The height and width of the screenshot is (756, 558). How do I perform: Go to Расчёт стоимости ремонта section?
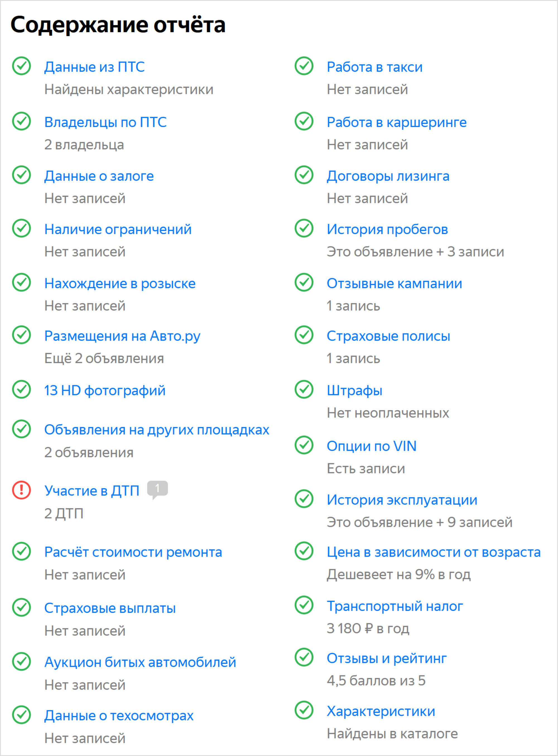click(133, 552)
